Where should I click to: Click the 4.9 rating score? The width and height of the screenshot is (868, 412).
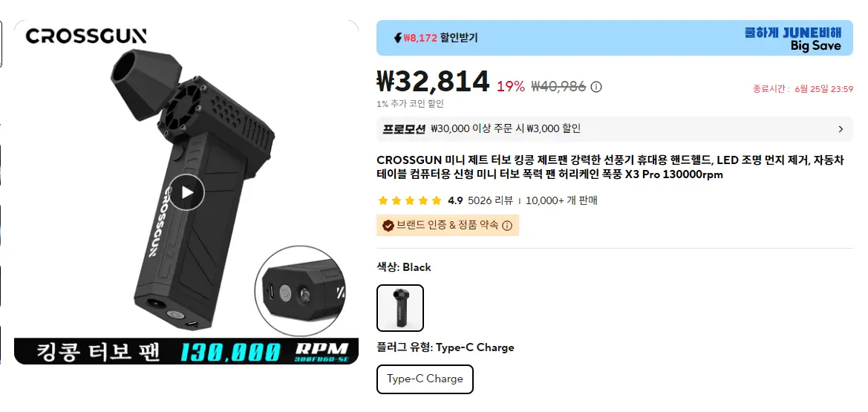click(x=455, y=200)
